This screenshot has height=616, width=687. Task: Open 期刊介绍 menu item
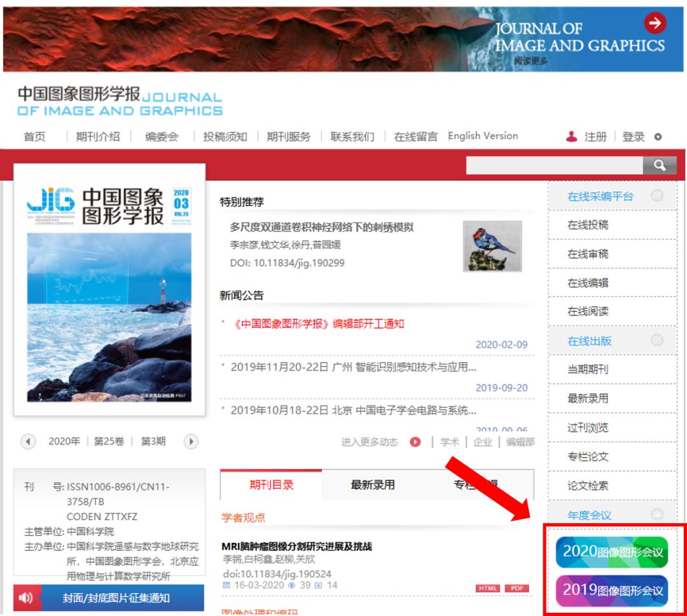pos(98,137)
